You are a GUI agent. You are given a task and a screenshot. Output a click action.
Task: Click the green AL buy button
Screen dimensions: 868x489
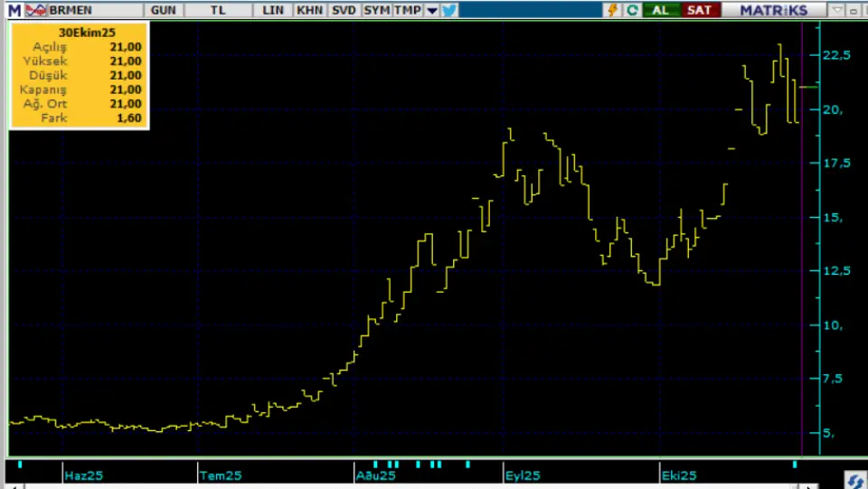point(661,10)
